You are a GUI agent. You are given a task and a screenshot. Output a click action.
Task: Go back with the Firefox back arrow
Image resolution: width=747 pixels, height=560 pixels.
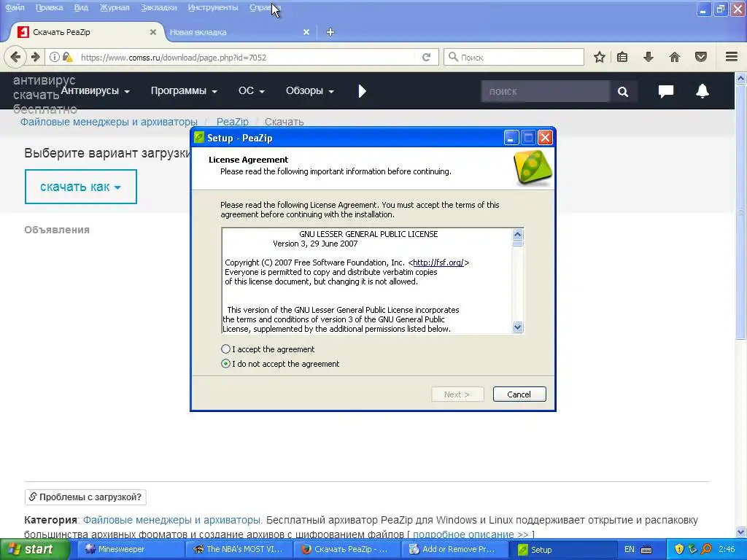coord(15,57)
